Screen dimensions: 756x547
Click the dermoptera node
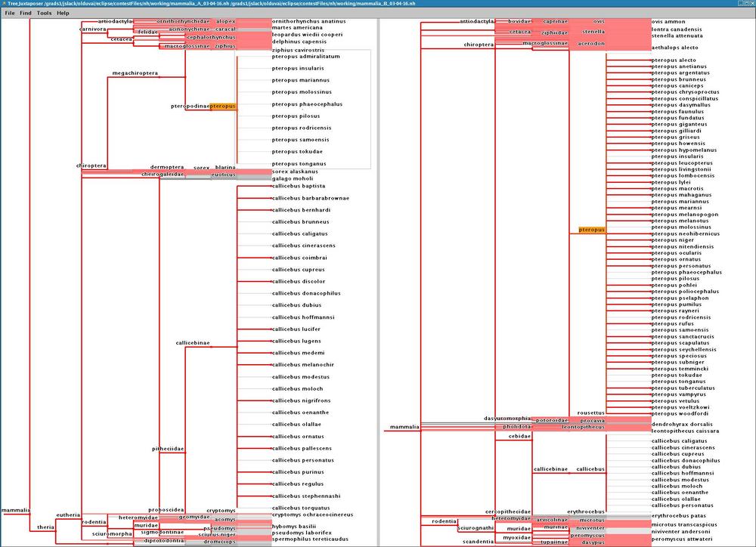167,167
